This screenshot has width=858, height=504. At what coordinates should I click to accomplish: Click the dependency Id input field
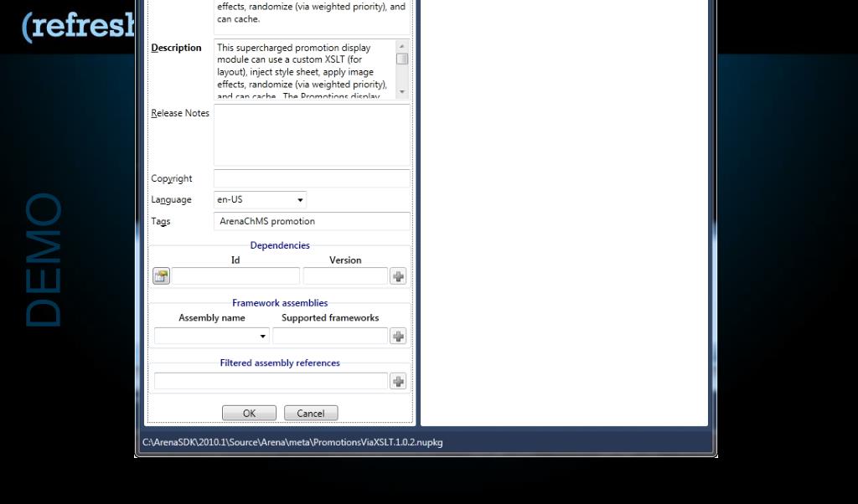pos(235,276)
